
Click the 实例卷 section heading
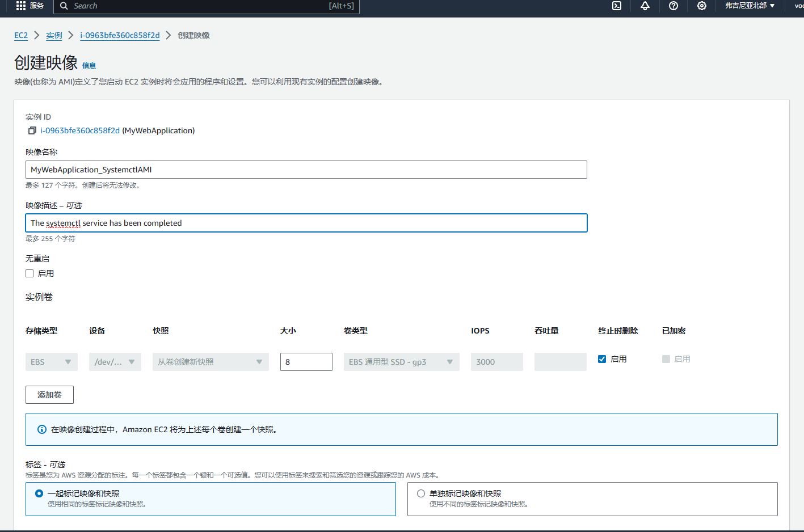39,297
